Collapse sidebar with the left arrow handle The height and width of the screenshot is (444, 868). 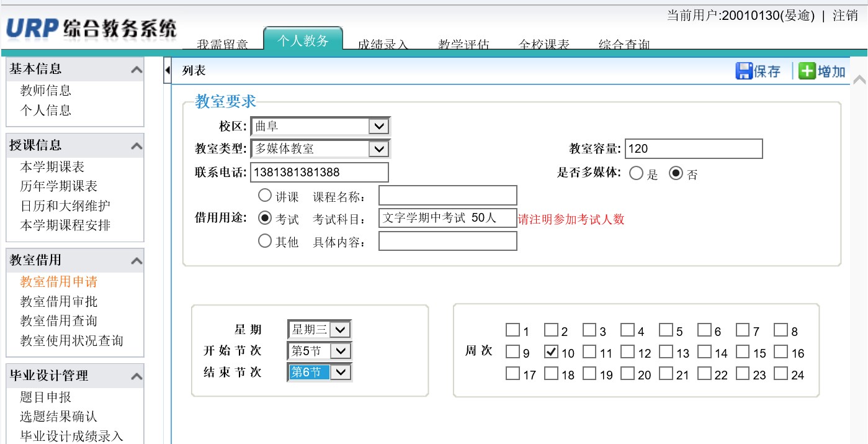pyautogui.click(x=168, y=71)
